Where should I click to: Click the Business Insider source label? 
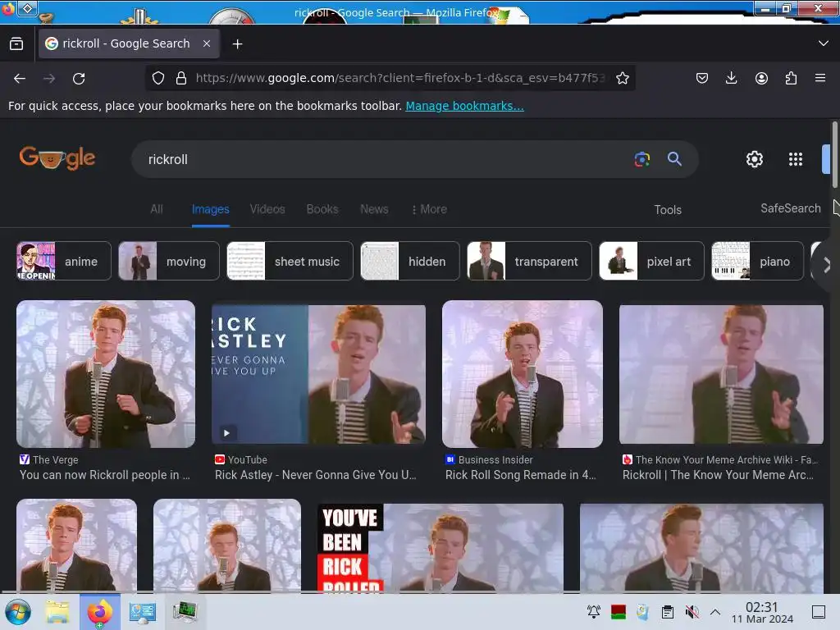click(495, 459)
